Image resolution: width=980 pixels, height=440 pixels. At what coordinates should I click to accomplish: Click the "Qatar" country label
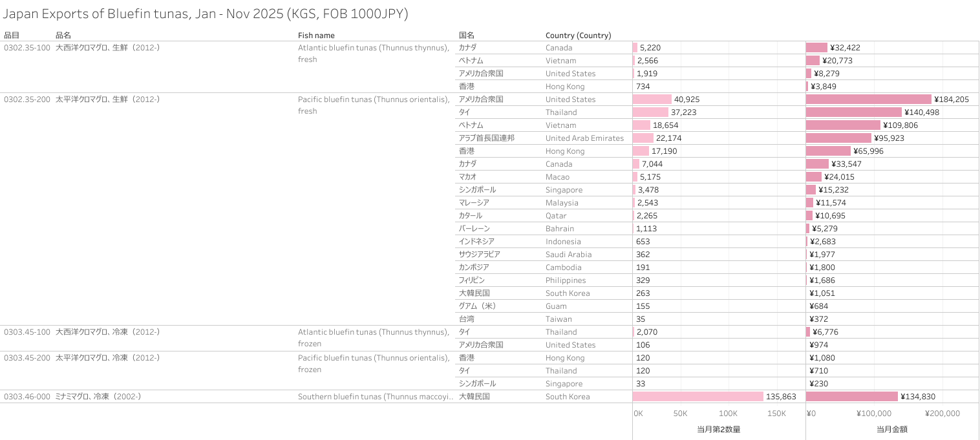(x=555, y=216)
